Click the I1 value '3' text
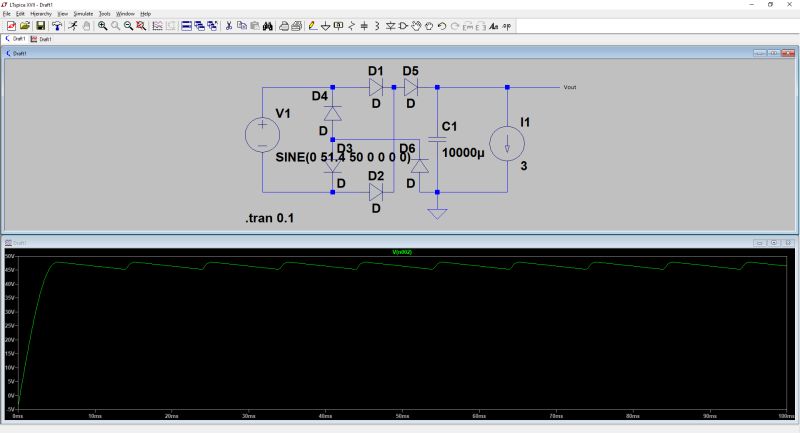800x433 pixels. coord(523,166)
